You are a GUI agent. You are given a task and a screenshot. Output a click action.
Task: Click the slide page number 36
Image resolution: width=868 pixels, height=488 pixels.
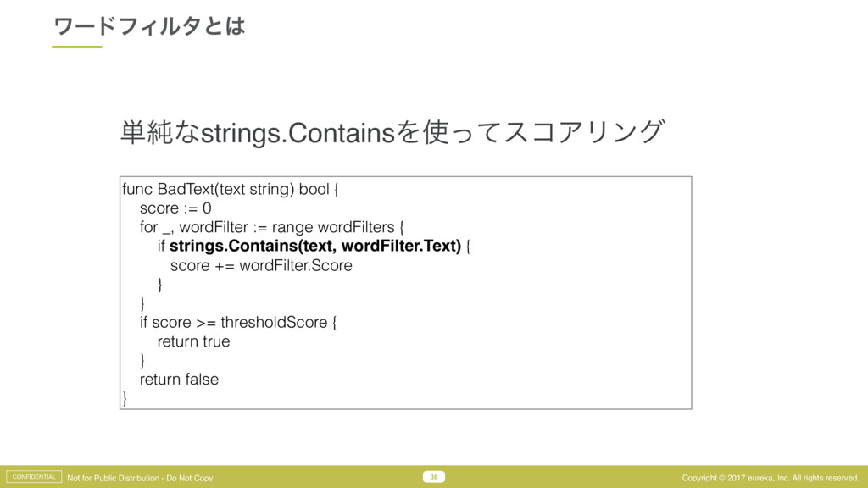click(434, 477)
